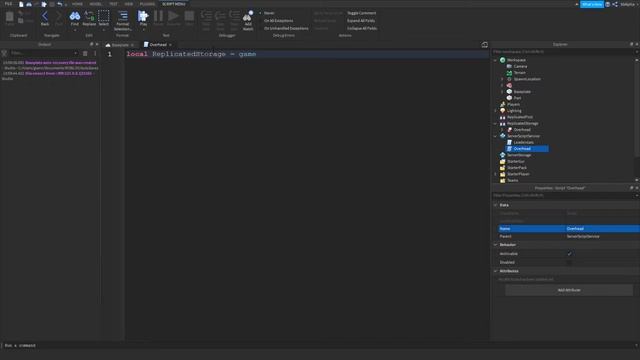Viewport: 640px width, 360px height.
Task: Click the StarterPlayer folder icon in Explorer
Action: [502, 174]
